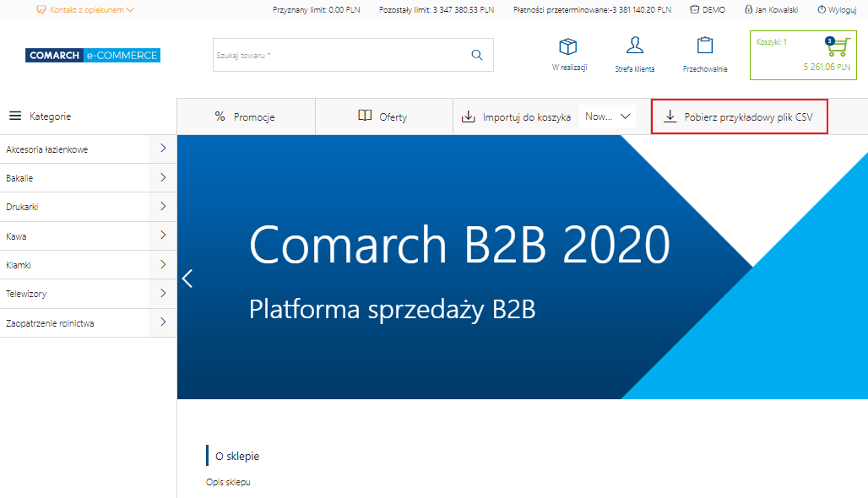Click the Kategorie header label
The image size is (868, 498).
51,116
